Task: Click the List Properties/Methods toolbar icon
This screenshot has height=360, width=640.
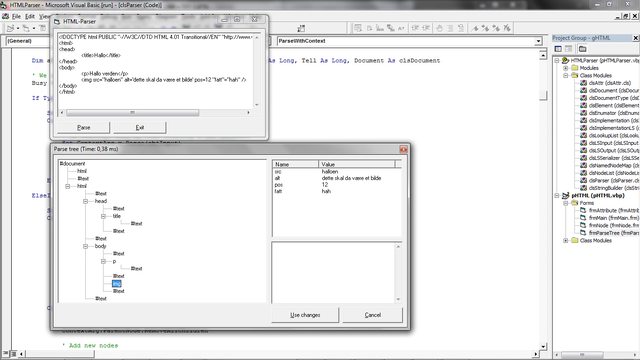Action: click(x=358, y=28)
